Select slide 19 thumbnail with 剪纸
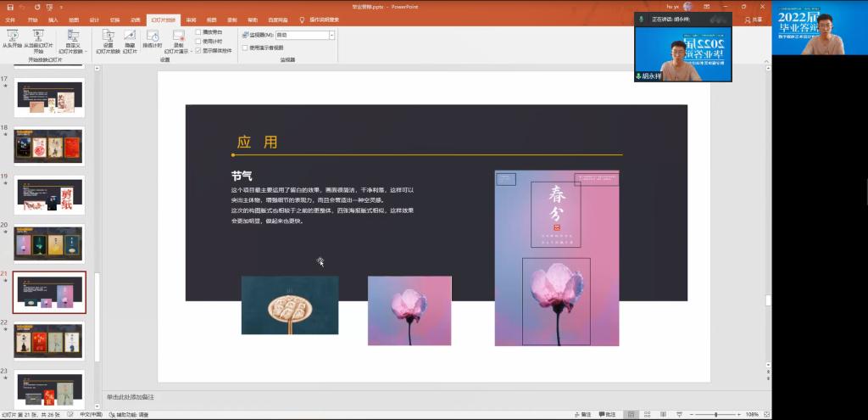This screenshot has height=420, width=868. click(50, 194)
